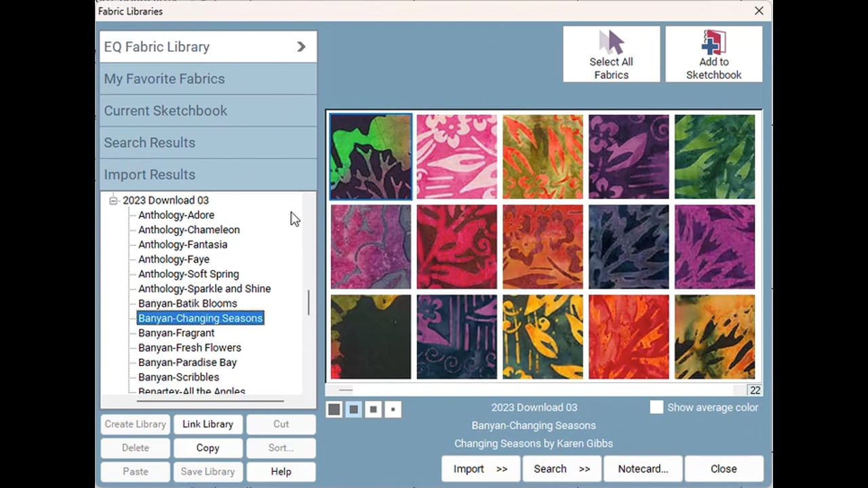Open the Search Results section
This screenshot has height=488, width=868.
coord(208,142)
